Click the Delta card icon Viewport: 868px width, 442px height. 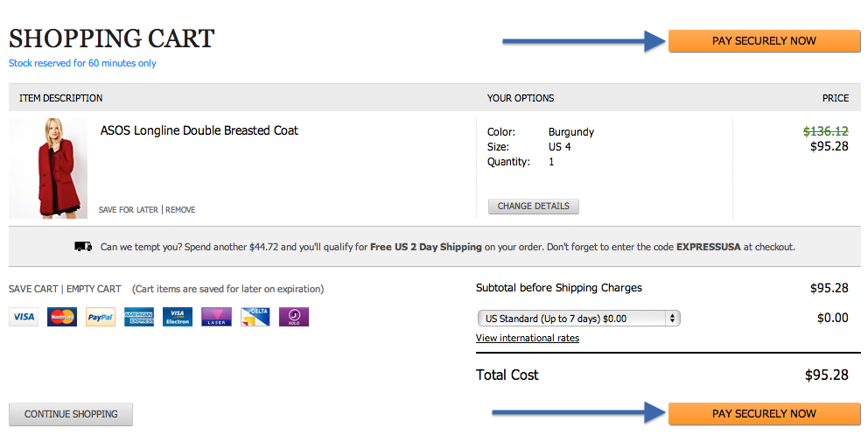tap(255, 317)
